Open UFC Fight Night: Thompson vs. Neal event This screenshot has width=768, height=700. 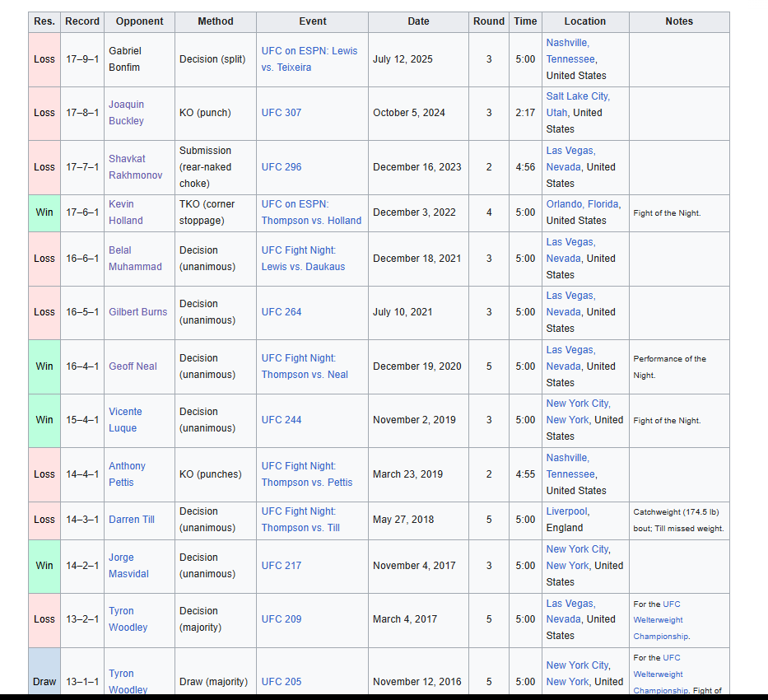coord(305,366)
